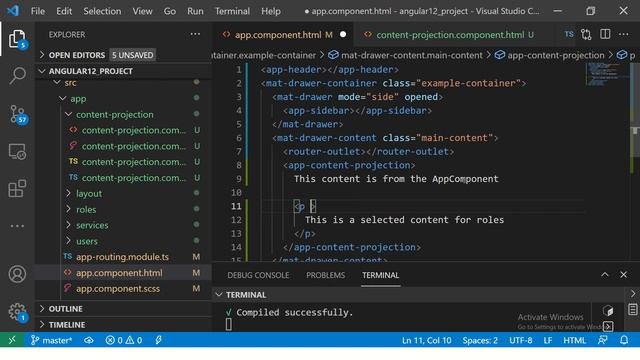Expand the roles folder
Screen dimensions: 640x360
tap(86, 209)
